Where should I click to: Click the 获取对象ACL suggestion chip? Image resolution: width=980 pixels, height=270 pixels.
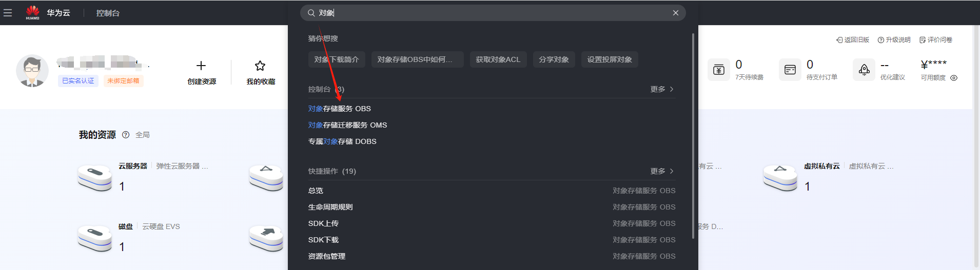[498, 59]
